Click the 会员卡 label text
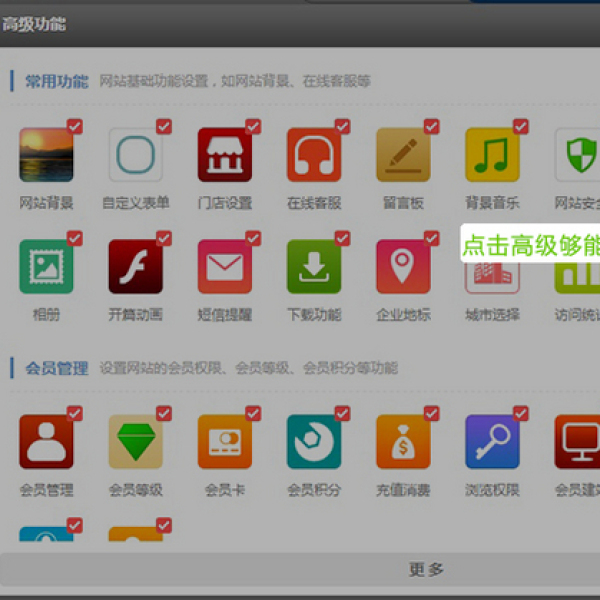 click(225, 490)
